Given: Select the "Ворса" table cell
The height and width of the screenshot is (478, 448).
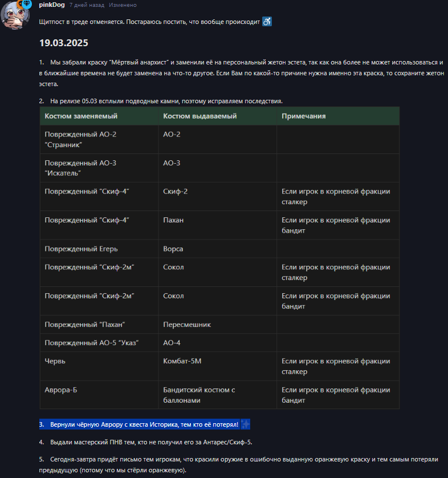Looking at the screenshot, I should point(218,249).
